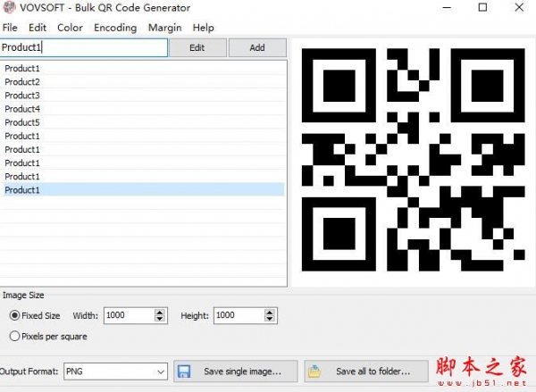536x392 pixels.
Task: Open the Color menu
Action: coord(70,28)
